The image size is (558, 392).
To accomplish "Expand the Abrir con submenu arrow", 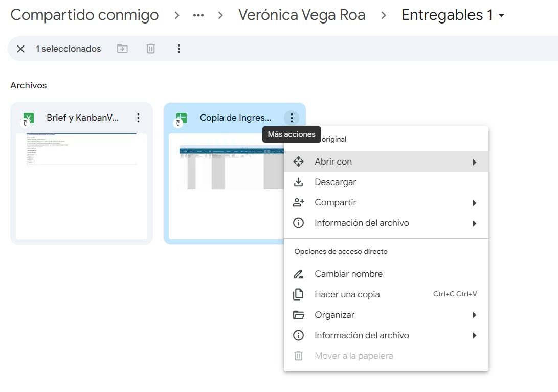I will click(475, 162).
